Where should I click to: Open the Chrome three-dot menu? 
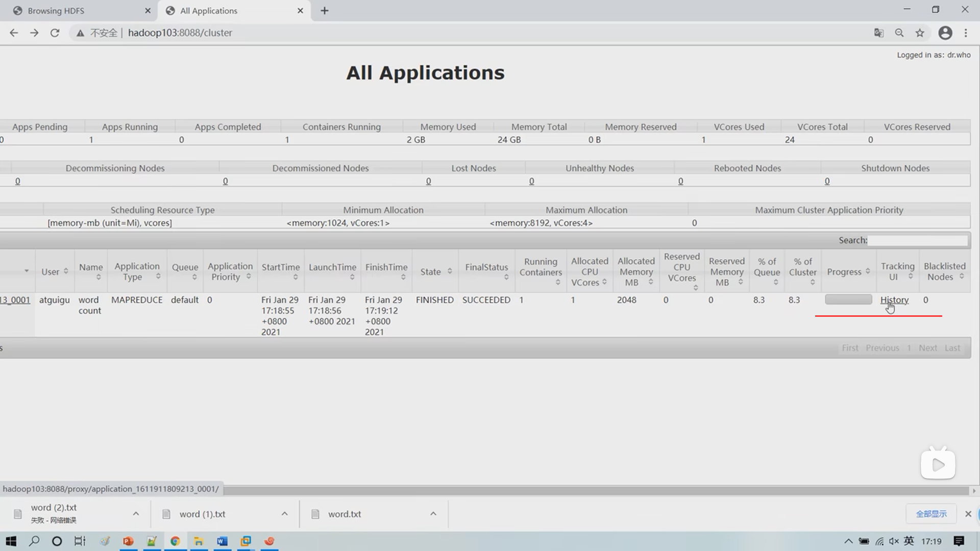[x=966, y=33]
